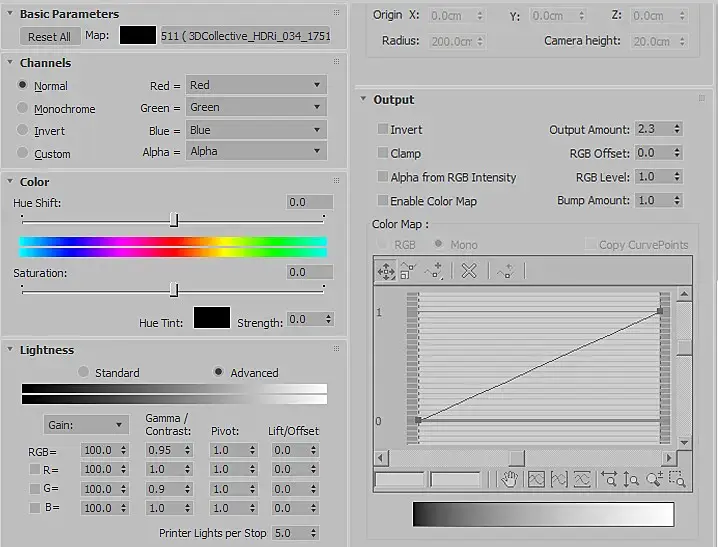Viewport: 718px width, 547px height.
Task: Activate the Pan hand tool below curve
Action: click(509, 479)
